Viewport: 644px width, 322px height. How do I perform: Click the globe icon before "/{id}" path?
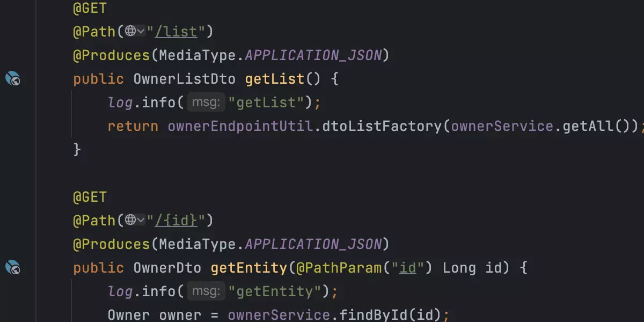tap(130, 221)
